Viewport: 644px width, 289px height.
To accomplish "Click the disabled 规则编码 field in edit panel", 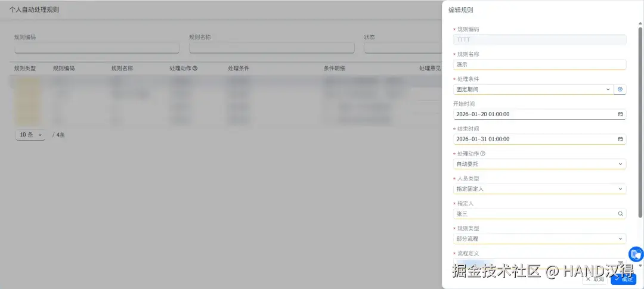I will point(540,39).
